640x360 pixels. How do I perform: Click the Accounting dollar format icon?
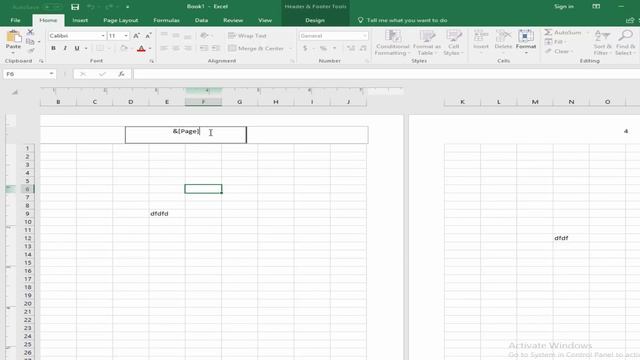click(305, 48)
